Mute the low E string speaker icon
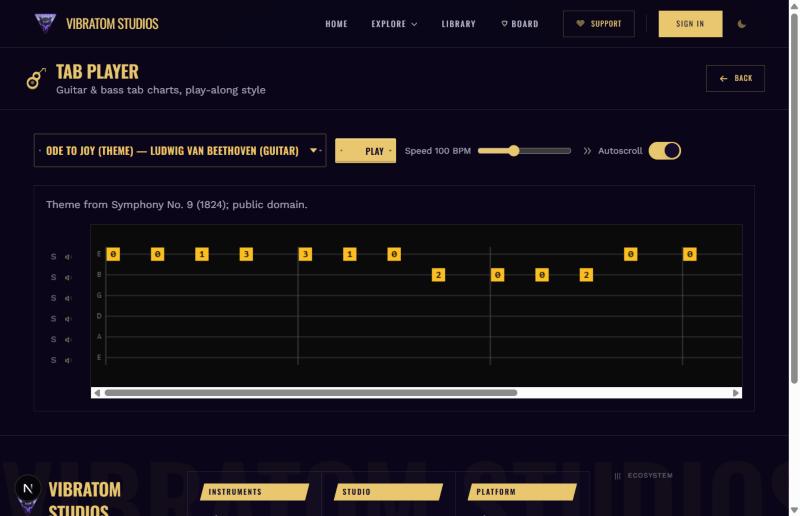 coord(68,360)
